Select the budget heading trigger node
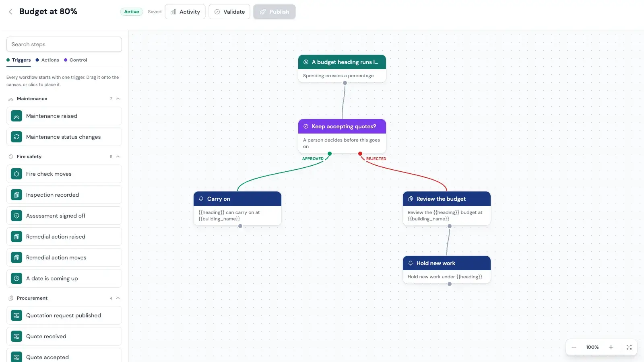644x362 pixels. (x=342, y=68)
